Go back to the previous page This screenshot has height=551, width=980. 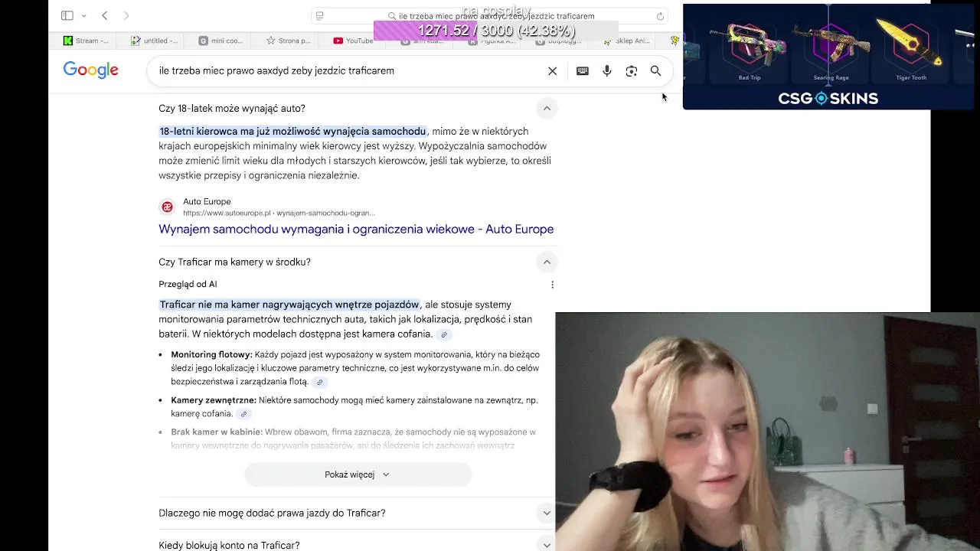tap(105, 15)
